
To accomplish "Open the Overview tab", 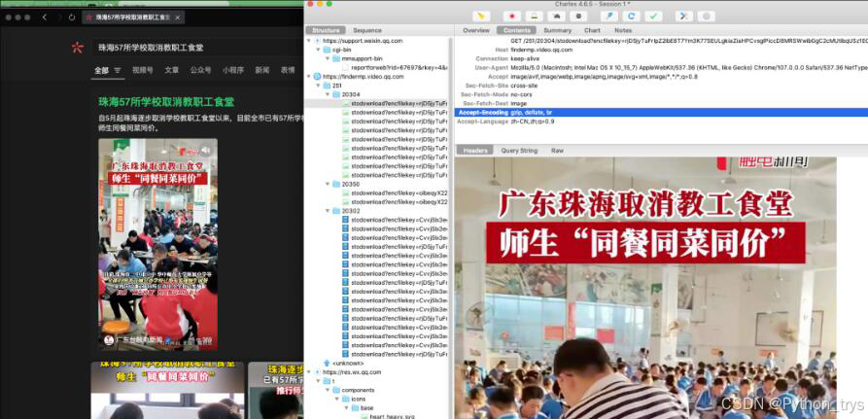I will [x=476, y=30].
